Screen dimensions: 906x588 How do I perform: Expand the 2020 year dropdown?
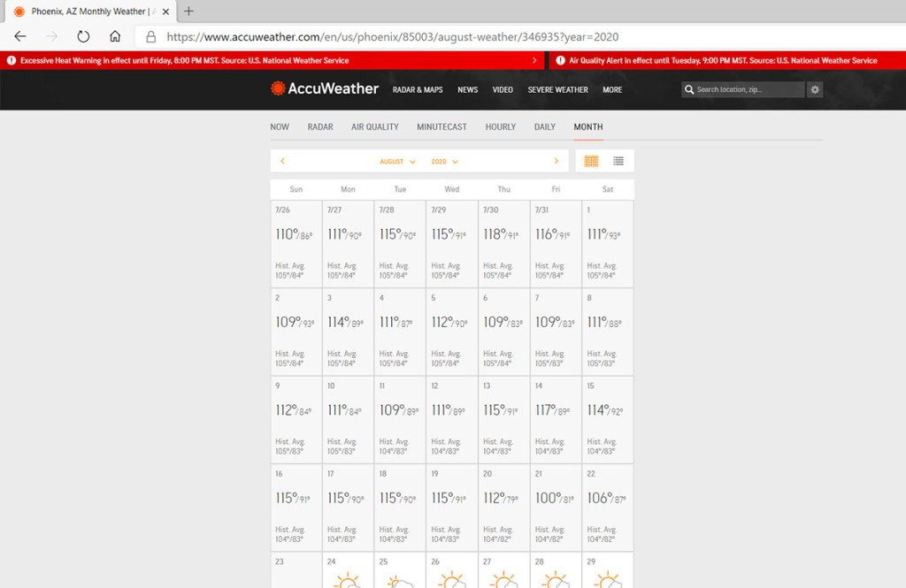tap(444, 162)
